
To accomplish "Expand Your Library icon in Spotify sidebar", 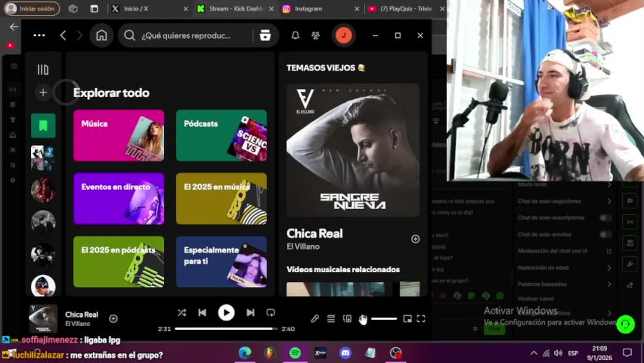I will pyautogui.click(x=43, y=70).
